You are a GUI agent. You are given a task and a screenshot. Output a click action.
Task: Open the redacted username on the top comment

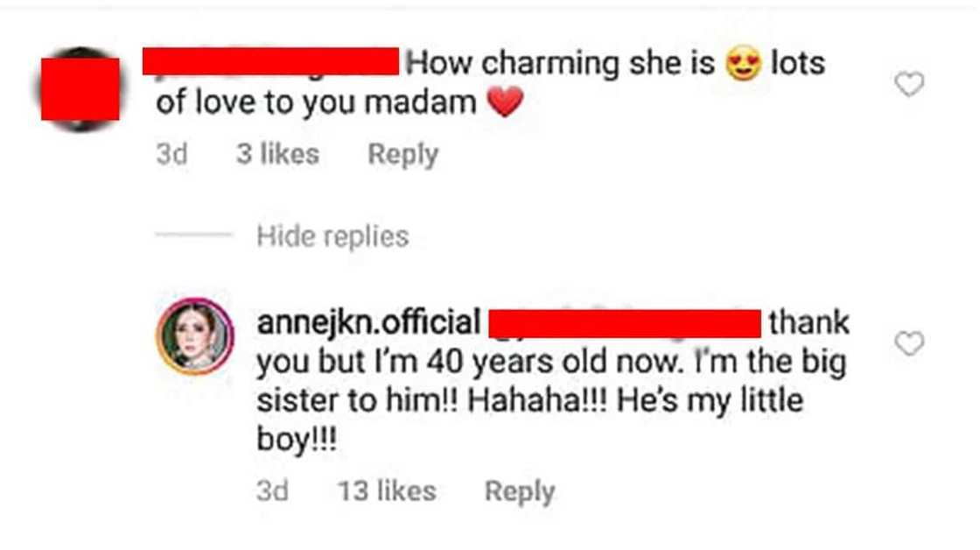point(271,62)
